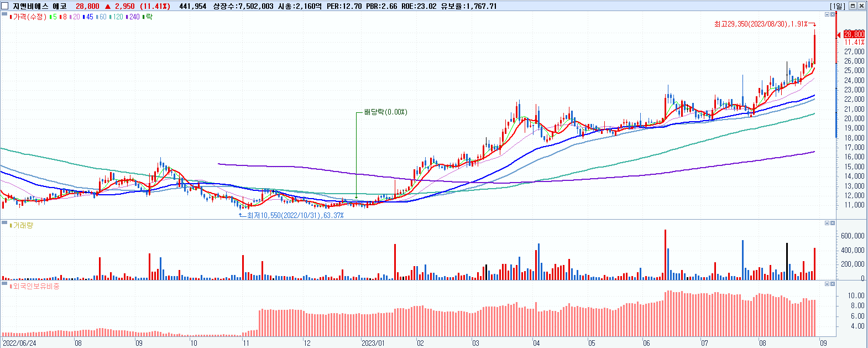Click the 거래량 indicator label
The height and width of the screenshot is (348, 868).
[22, 225]
